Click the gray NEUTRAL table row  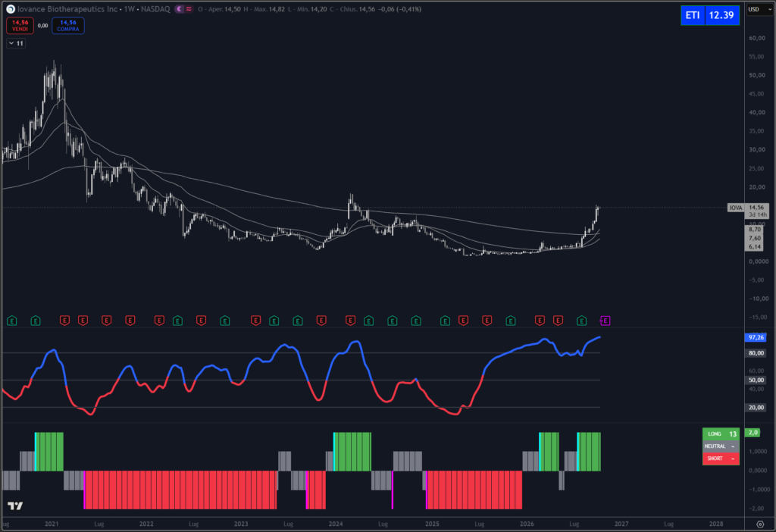click(721, 446)
